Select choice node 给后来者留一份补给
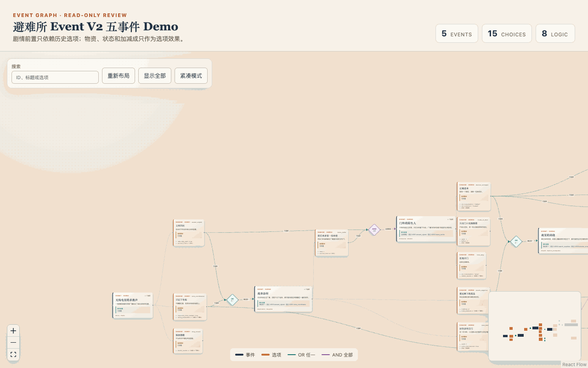The width and height of the screenshot is (588, 368). point(332,243)
